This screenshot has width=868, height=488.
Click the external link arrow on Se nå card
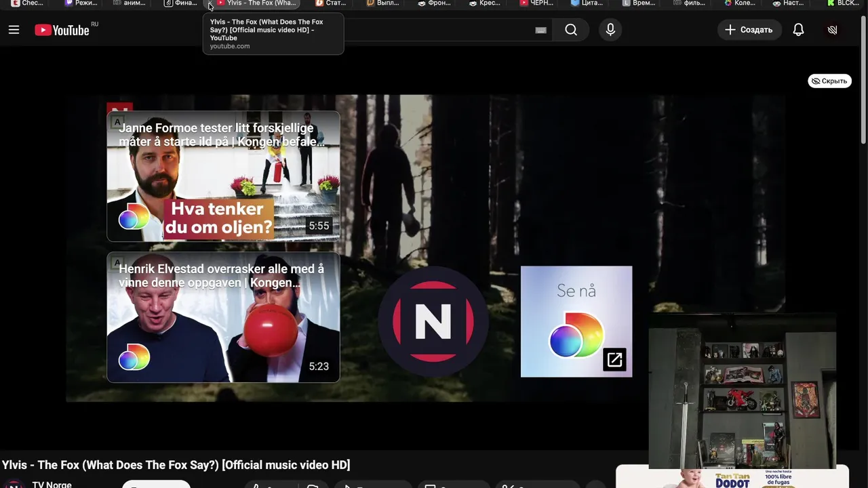pyautogui.click(x=614, y=360)
